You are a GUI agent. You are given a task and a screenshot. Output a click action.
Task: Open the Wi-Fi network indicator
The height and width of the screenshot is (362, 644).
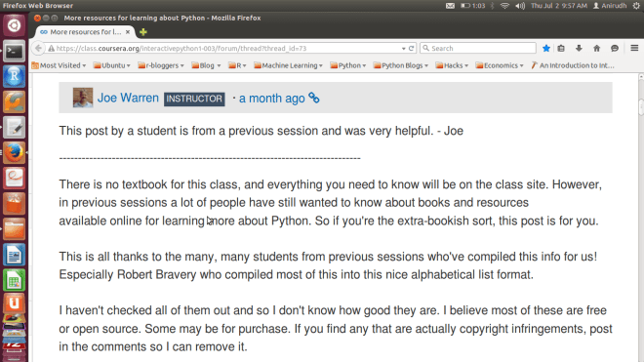pyautogui.click(x=504, y=6)
